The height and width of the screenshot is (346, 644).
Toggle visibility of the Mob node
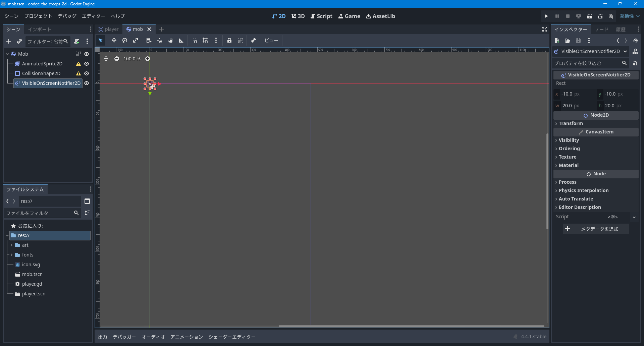pos(87,54)
